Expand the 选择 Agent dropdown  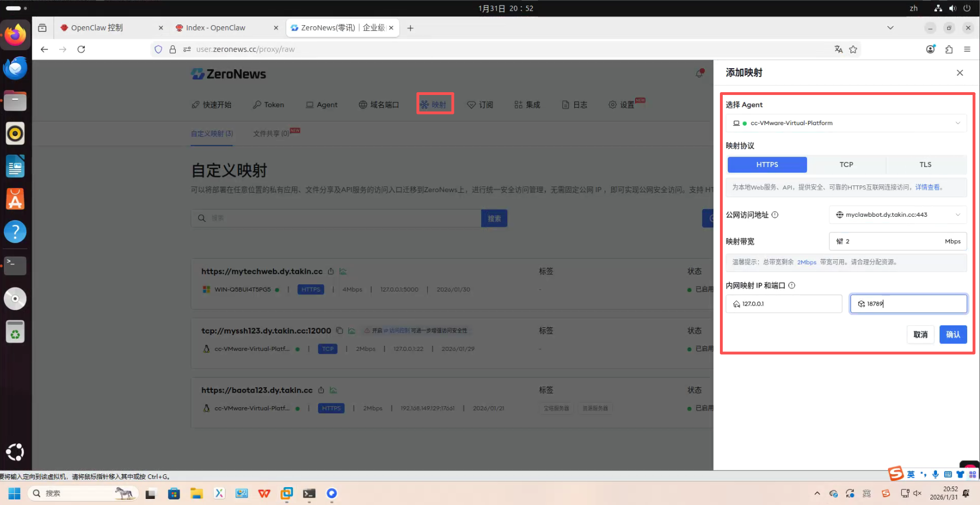[846, 123]
